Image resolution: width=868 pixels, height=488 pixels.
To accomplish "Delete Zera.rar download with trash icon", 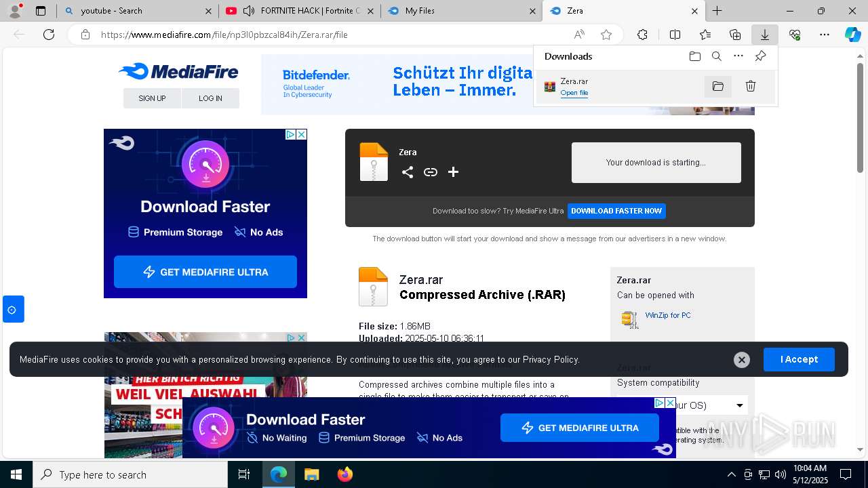I will 751,86.
